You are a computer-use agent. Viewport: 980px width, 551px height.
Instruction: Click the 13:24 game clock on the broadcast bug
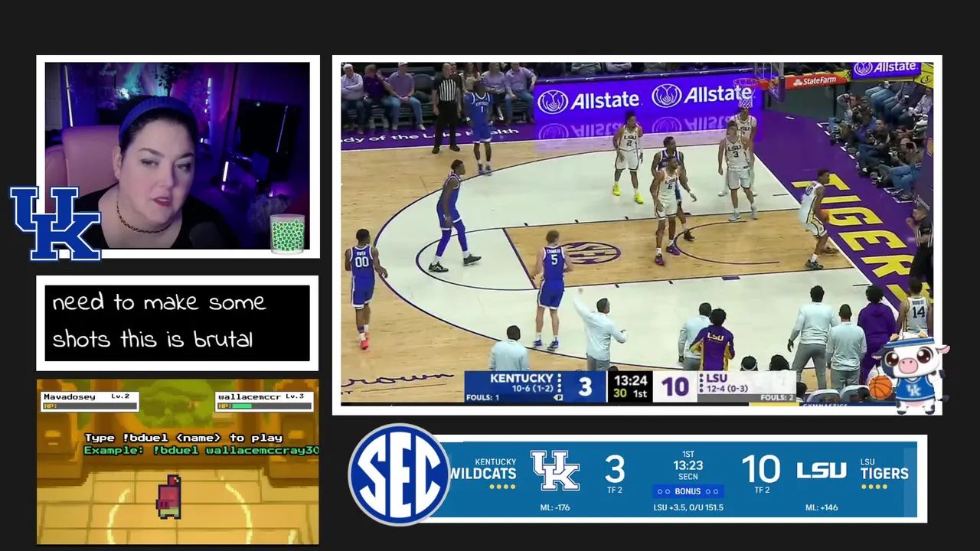(x=631, y=380)
